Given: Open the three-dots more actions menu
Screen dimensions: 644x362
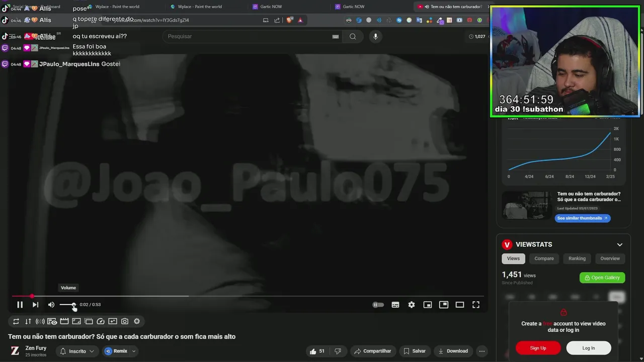Looking at the screenshot, I should coord(482,351).
